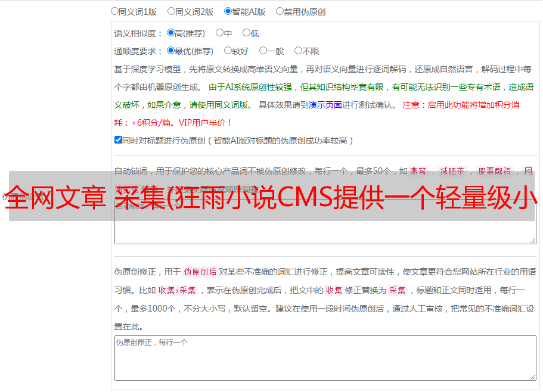Image resolution: width=543 pixels, height=392 pixels.
Task: Click the 伪原创后 highlighted tag
Action: [x=200, y=272]
